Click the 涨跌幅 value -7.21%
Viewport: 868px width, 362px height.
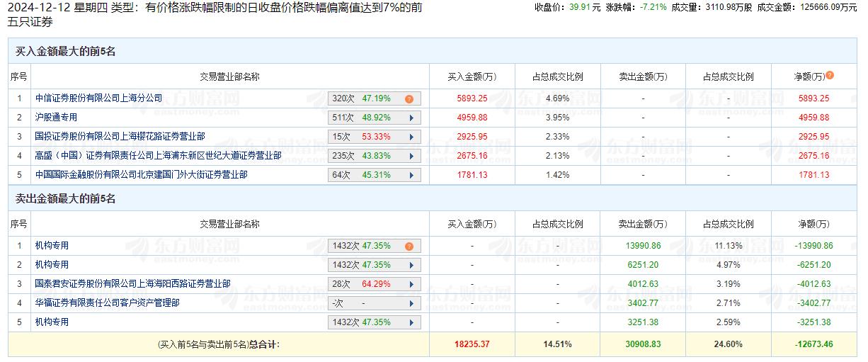pos(653,8)
